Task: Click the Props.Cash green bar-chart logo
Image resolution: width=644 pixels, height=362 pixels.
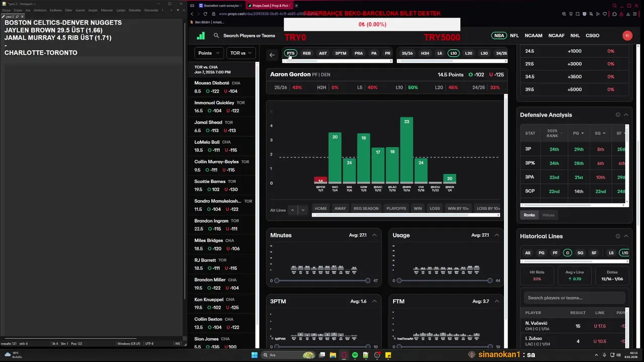Action: [x=201, y=36]
